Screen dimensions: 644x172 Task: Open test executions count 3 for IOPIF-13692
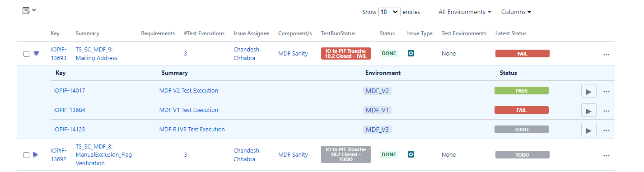pos(186,155)
